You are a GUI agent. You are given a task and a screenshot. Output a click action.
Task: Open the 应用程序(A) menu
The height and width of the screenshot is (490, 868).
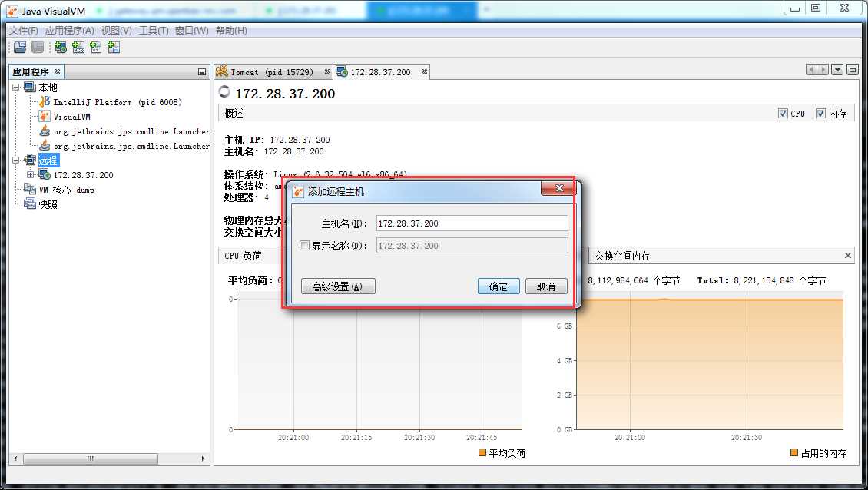tap(70, 31)
